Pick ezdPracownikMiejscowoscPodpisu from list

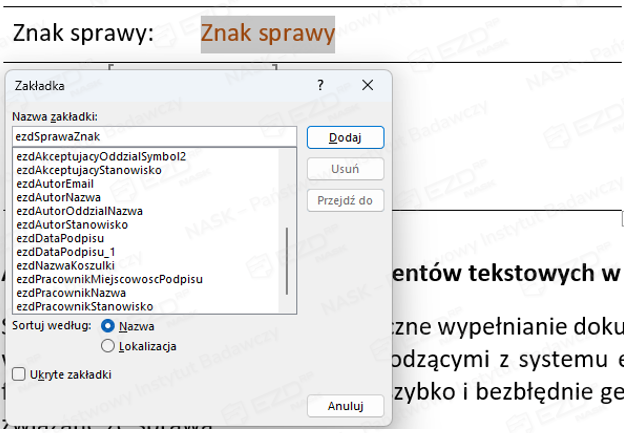[x=109, y=279]
